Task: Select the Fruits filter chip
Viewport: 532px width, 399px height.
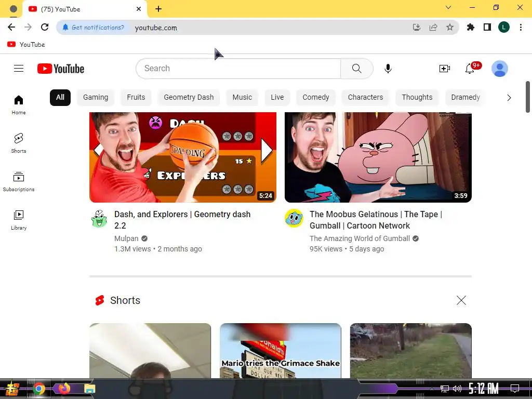Action: pyautogui.click(x=136, y=97)
